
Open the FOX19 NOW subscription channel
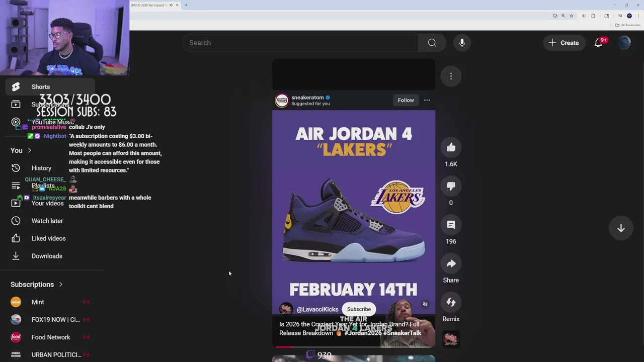(50, 320)
